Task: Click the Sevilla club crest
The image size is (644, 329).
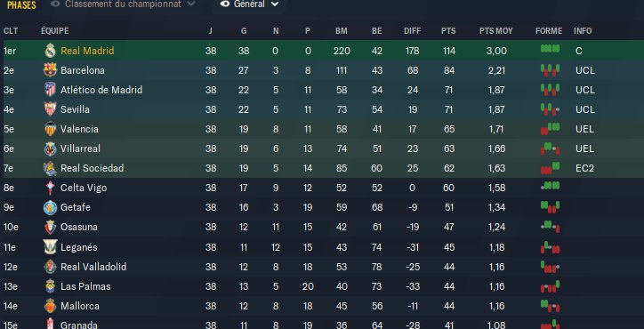Action: point(50,109)
